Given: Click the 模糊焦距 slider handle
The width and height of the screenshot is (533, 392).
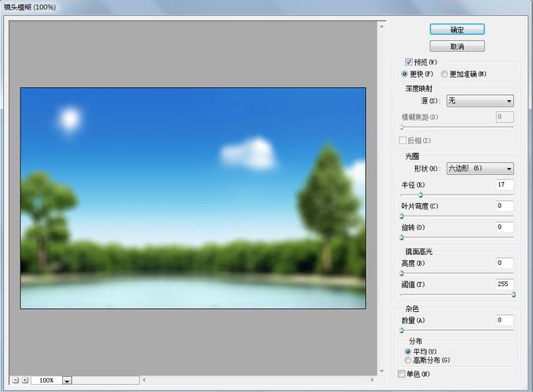Looking at the screenshot, I should pyautogui.click(x=402, y=127).
